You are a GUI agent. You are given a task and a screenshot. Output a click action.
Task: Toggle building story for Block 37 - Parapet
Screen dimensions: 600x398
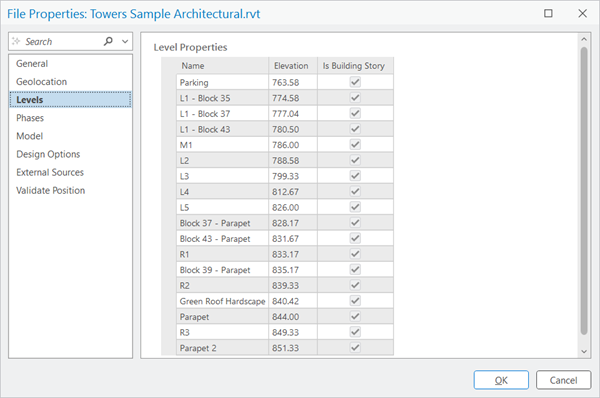coord(355,223)
